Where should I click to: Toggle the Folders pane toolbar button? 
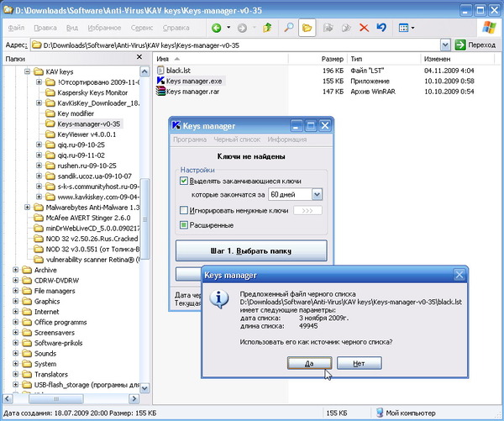[307, 28]
